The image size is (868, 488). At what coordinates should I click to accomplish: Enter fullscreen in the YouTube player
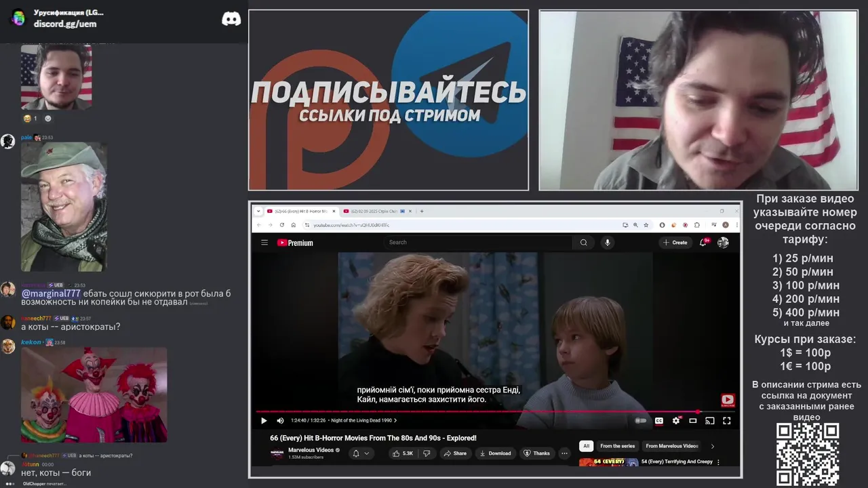(x=726, y=420)
